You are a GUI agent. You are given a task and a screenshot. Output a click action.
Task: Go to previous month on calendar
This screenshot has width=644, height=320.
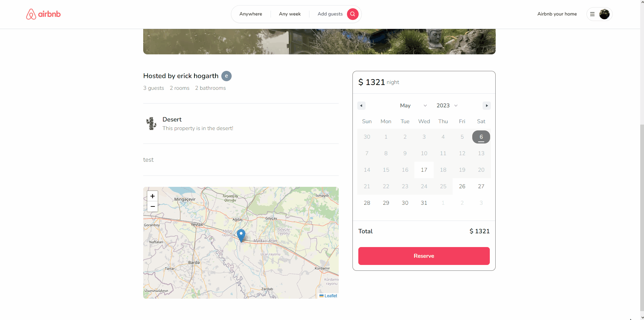coord(361,106)
